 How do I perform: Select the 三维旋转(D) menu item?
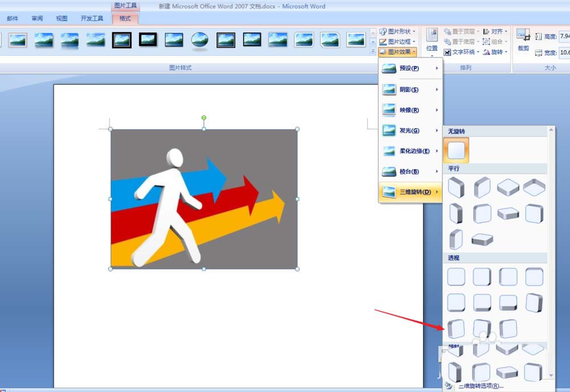click(x=410, y=192)
